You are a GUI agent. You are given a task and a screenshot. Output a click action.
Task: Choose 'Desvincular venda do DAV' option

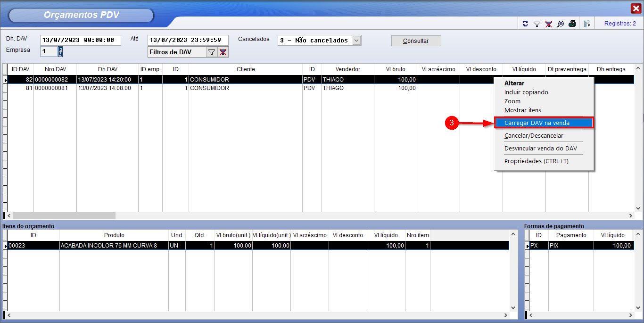tap(540, 149)
